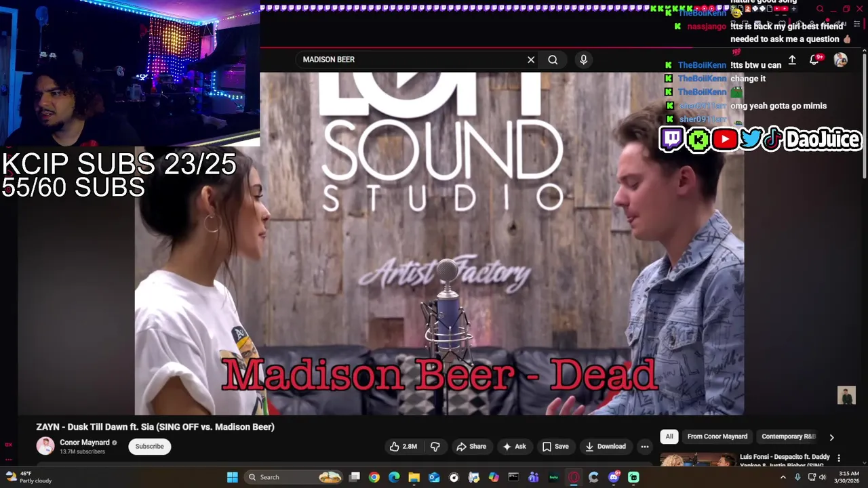Click the YouTube search magnifier button
This screenshot has height=488, width=868.
point(553,60)
